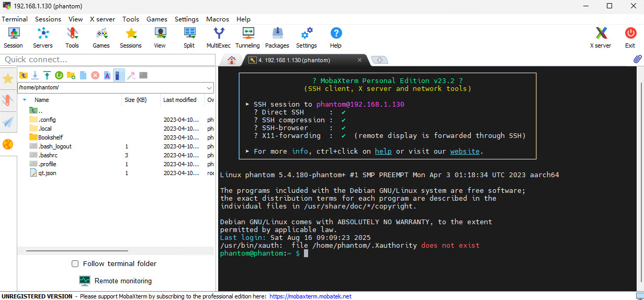Click the Name column sort arrow

tap(25, 100)
